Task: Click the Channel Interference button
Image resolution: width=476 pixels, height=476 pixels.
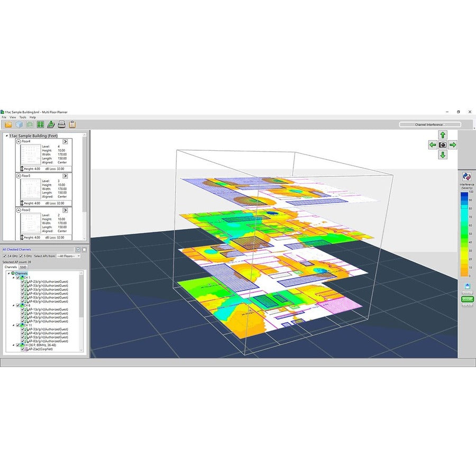Action: pos(429,125)
